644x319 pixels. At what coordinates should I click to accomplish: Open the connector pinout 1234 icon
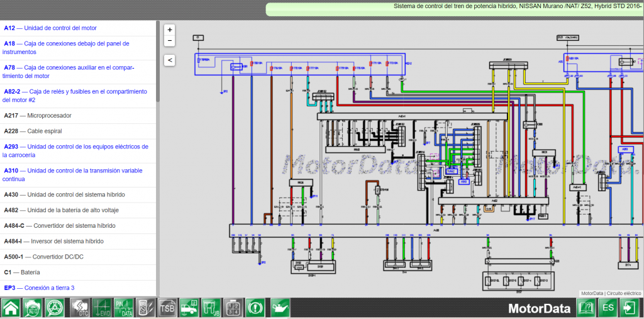[x=234, y=308]
